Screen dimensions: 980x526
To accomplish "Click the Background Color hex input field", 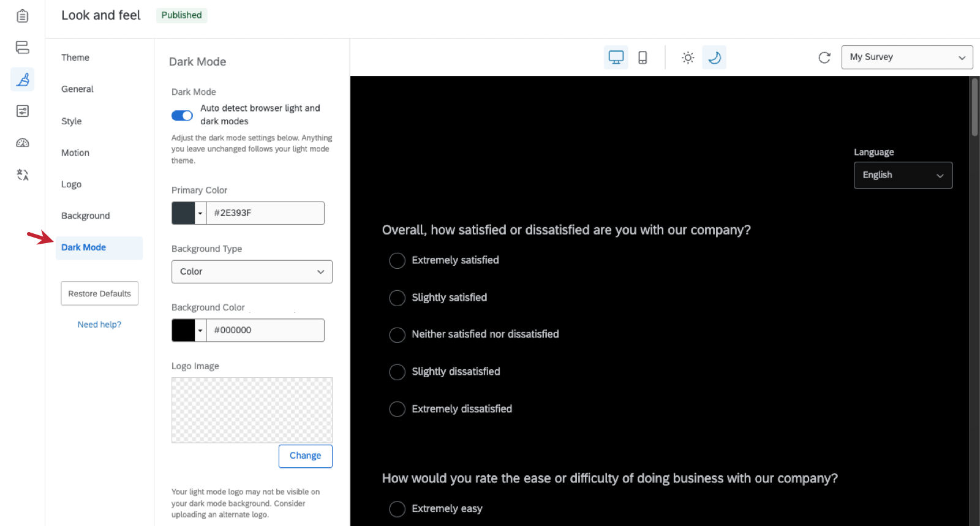I will (x=265, y=330).
